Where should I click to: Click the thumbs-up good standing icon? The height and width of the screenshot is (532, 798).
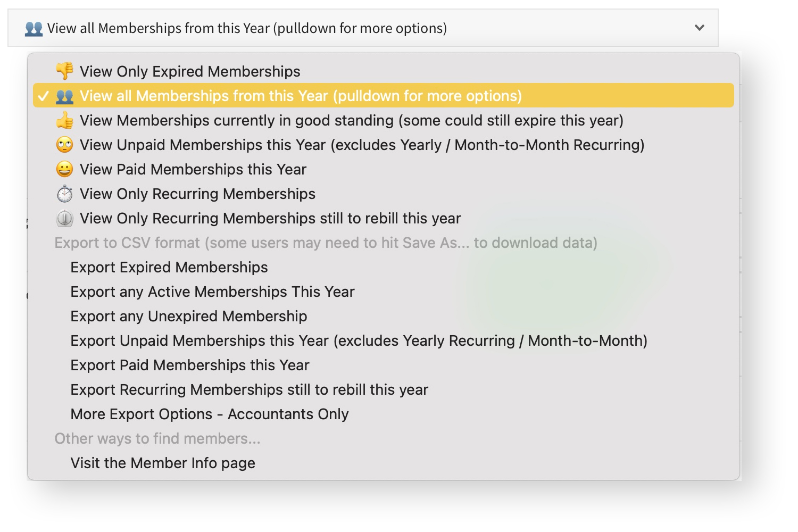pos(64,121)
